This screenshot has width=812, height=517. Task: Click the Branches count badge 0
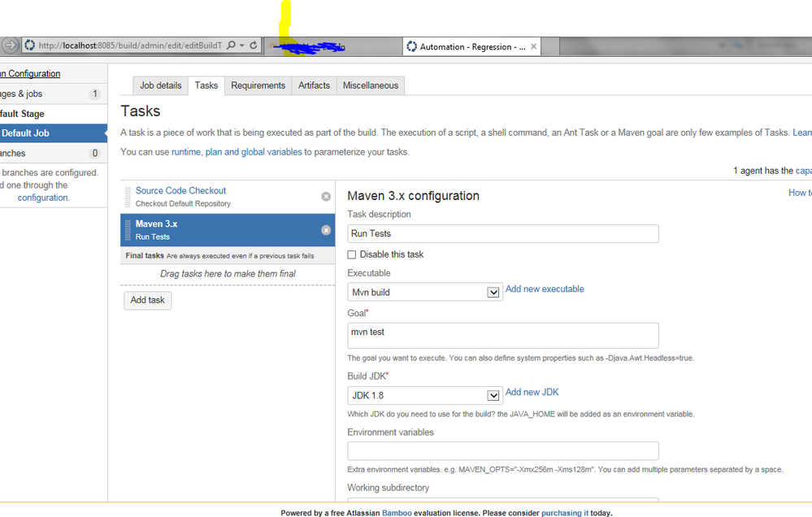point(95,154)
